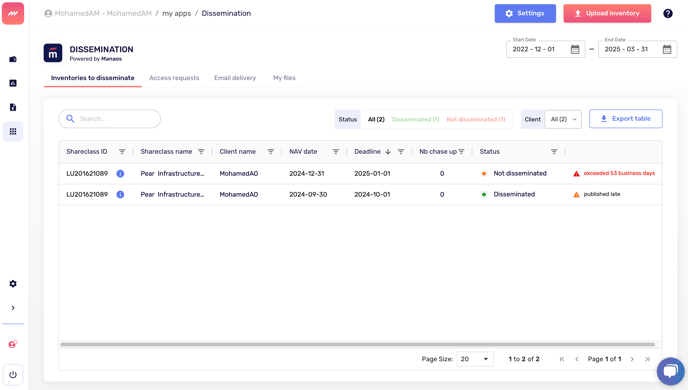Open the documents icon in sidebar
The image size is (688, 390).
pos(13,107)
